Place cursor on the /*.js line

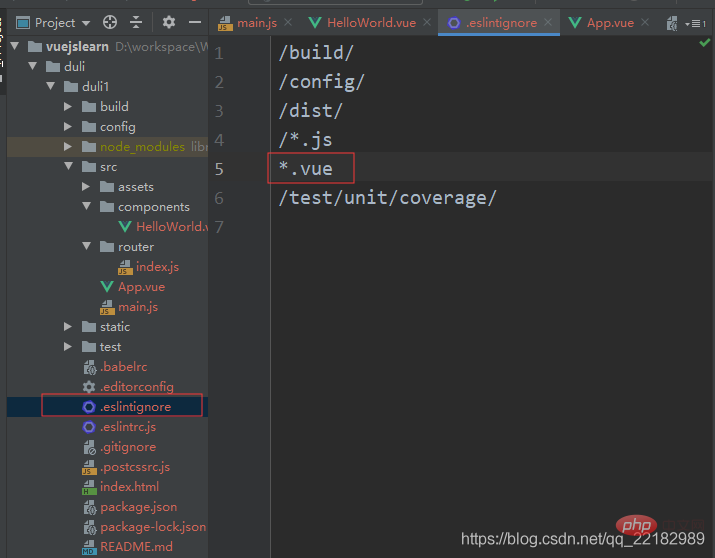click(305, 140)
